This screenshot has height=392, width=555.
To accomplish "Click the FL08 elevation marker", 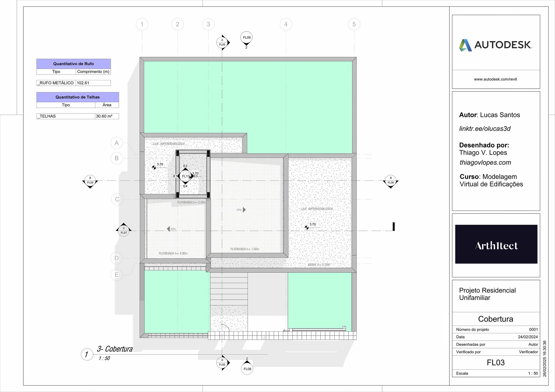I will pos(247,369).
